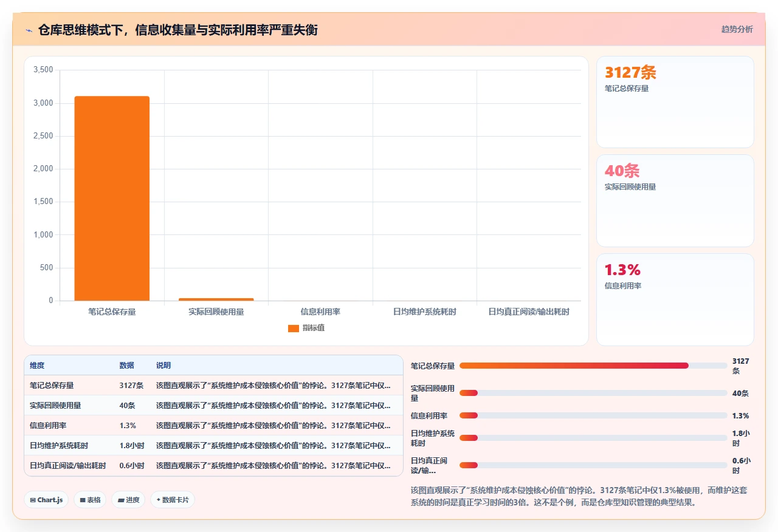Select the 40条 实际回顾使用量 card
This screenshot has height=532, width=778.
click(675, 200)
